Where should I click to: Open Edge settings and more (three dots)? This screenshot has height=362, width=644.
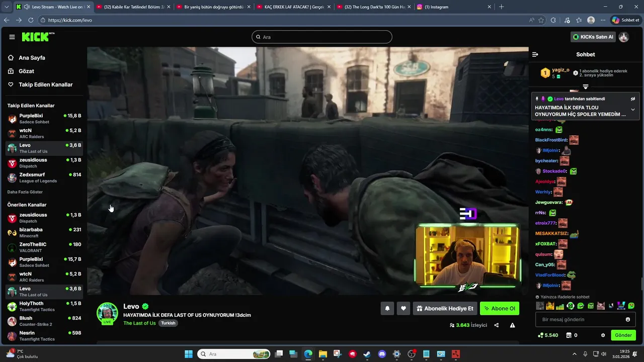(x=603, y=20)
